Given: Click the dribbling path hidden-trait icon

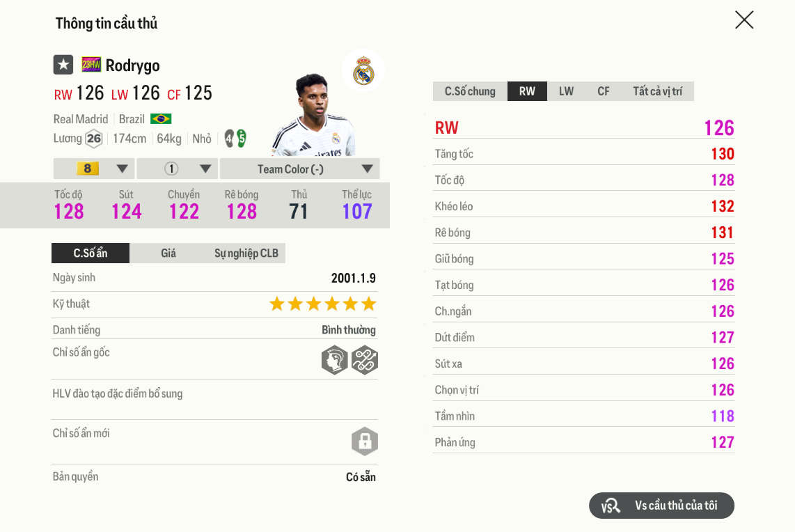Looking at the screenshot, I should pos(365,360).
